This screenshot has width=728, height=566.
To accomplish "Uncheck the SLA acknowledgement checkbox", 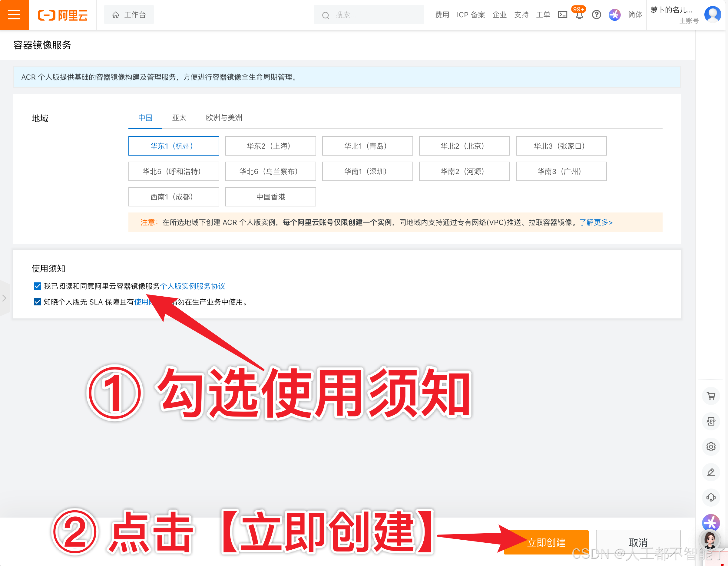I will click(x=37, y=302).
